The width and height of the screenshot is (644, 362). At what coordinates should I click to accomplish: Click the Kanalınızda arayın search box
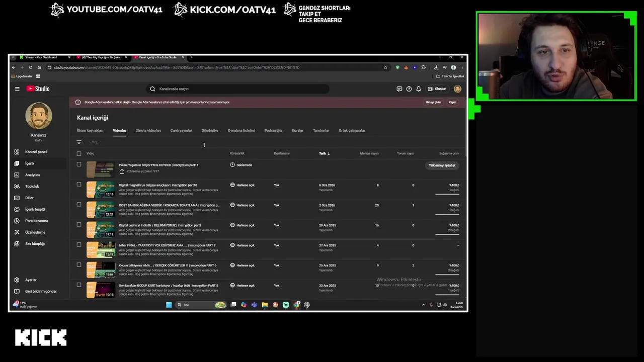239,89
